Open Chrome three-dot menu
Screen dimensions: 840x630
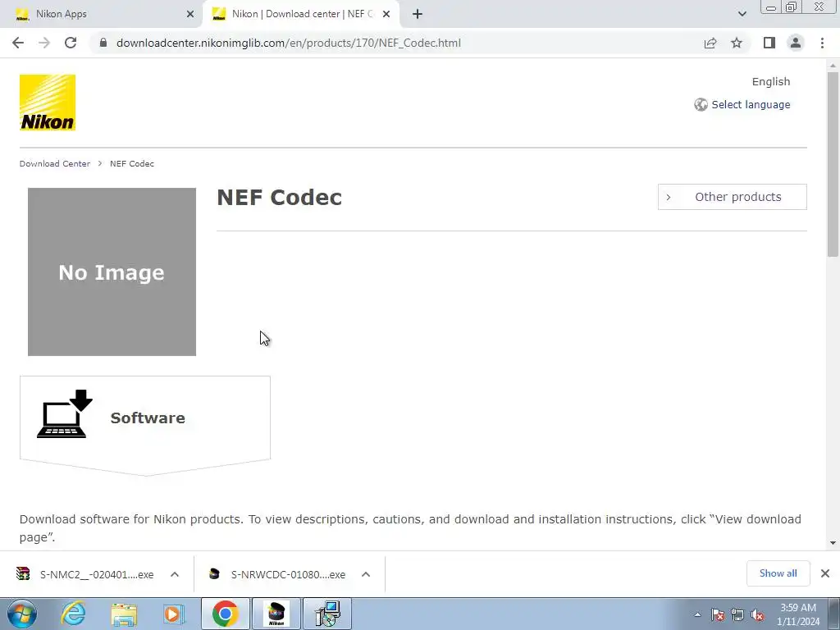(x=822, y=43)
